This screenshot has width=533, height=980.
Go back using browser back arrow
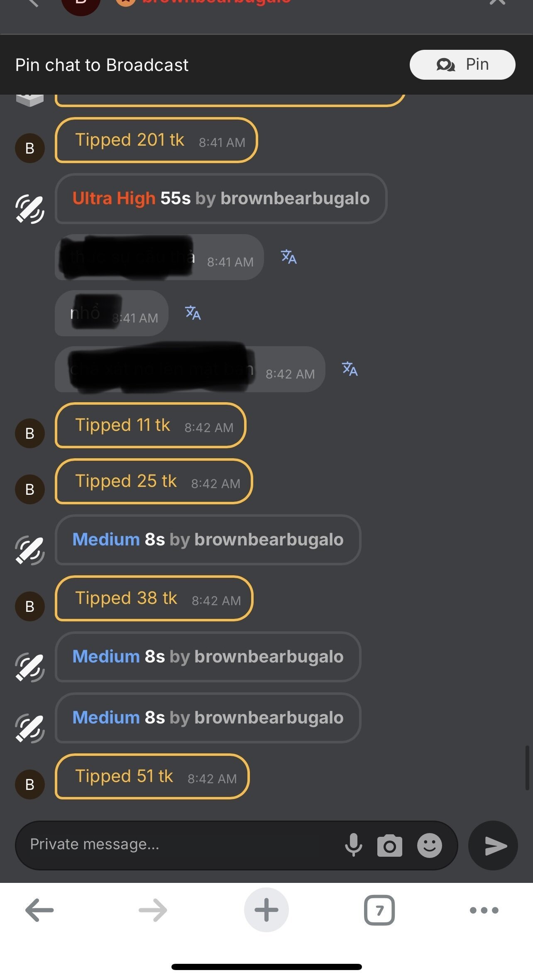click(39, 910)
